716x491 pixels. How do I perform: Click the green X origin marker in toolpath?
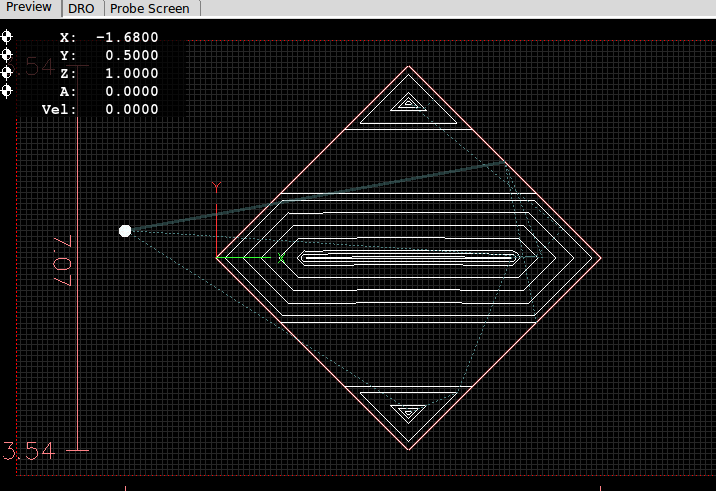coord(282,258)
